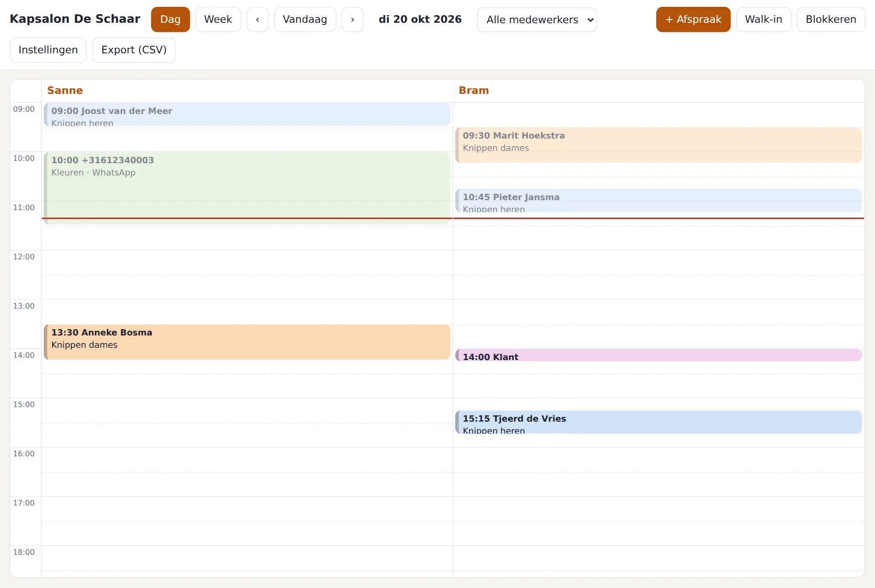
Task: Open the 10:00 WhatsApp Kleuren appointment
Action: coord(247,188)
